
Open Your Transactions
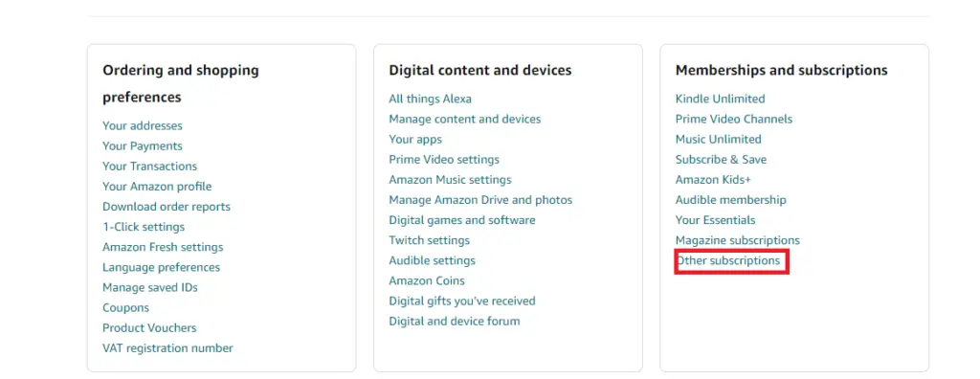click(x=150, y=167)
